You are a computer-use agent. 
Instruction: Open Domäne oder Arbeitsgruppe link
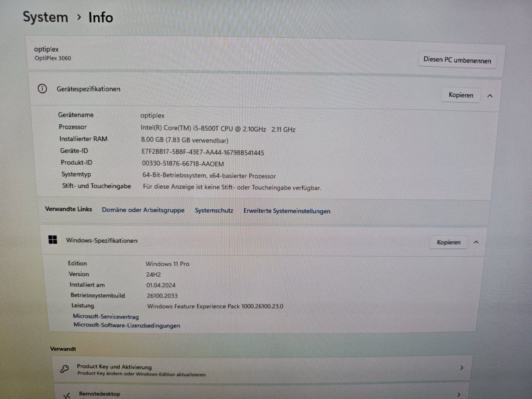tap(143, 210)
